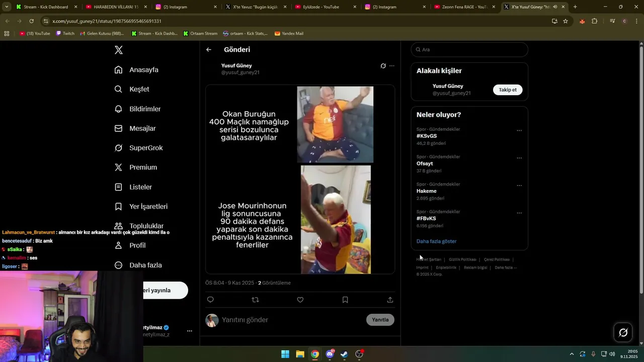Open Discord from the taskbar
Screen dimensions: 644x362
(330, 354)
